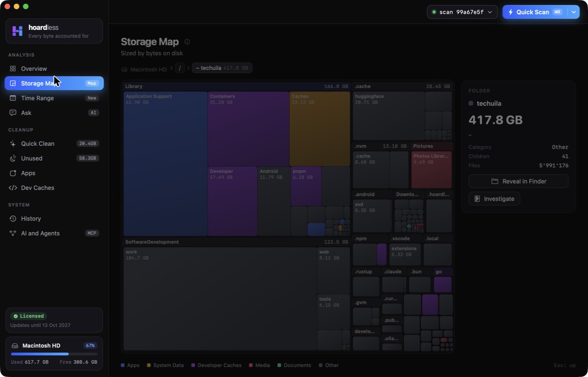Image resolution: width=588 pixels, height=377 pixels.
Task: Click the AI and Agents nodes icon
Action: click(x=13, y=233)
